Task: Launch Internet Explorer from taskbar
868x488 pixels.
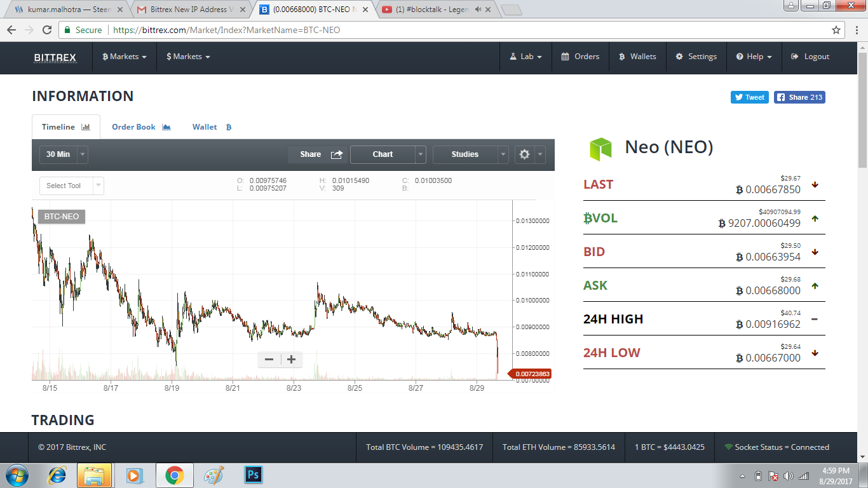Action: click(x=57, y=475)
